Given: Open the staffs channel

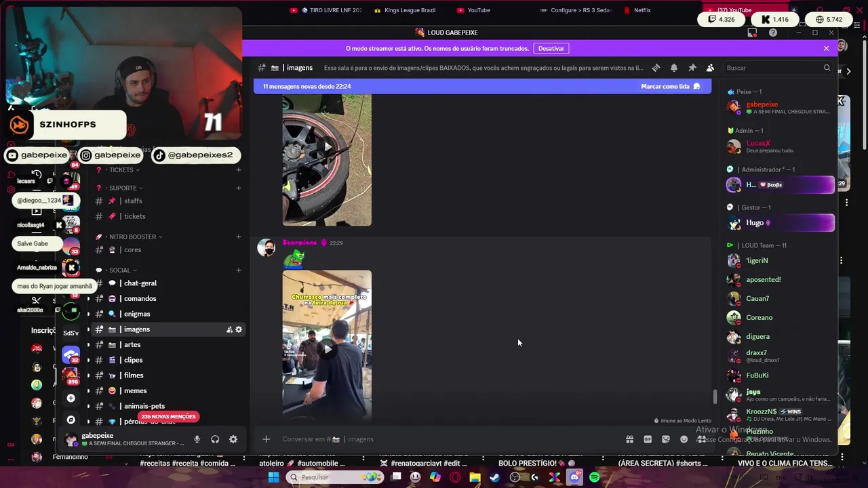Looking at the screenshot, I should [x=168, y=201].
